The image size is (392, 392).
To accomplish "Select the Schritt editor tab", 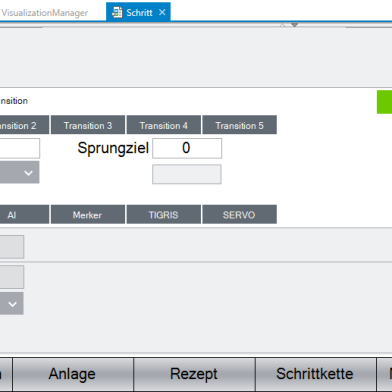I will 138,12.
